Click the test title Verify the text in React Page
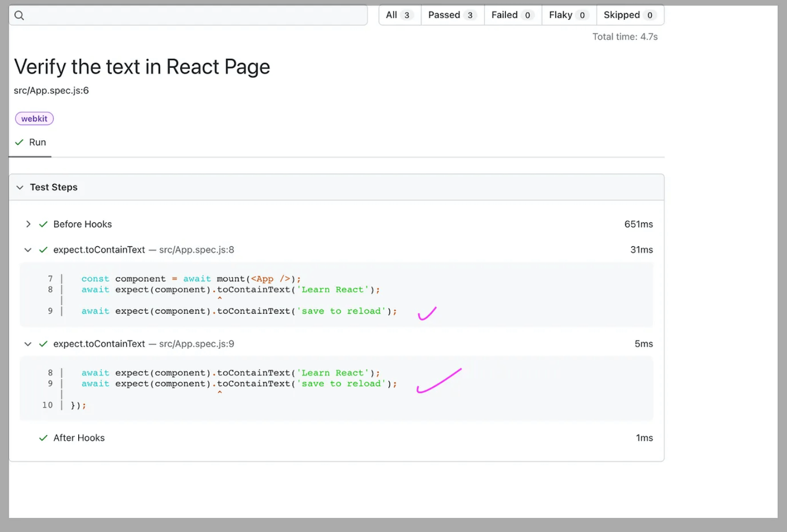This screenshot has height=532, width=787. pyautogui.click(x=142, y=66)
